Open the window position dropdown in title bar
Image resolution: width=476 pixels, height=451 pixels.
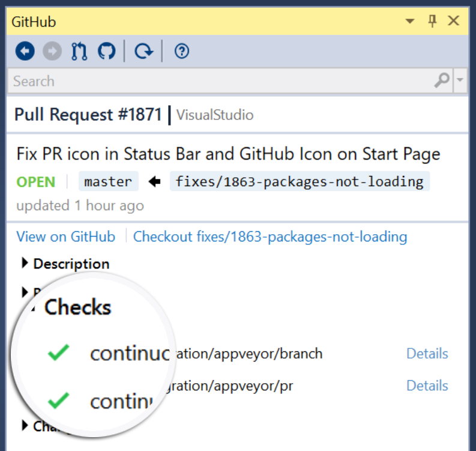(410, 22)
